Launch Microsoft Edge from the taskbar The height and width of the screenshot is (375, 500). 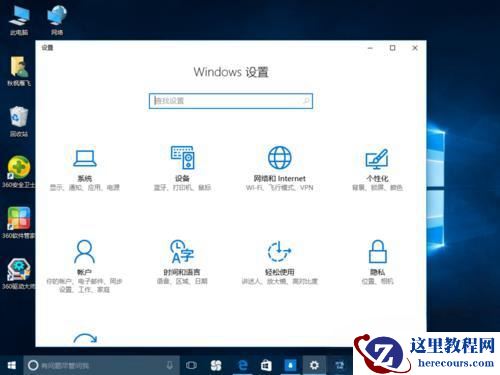tap(243, 365)
